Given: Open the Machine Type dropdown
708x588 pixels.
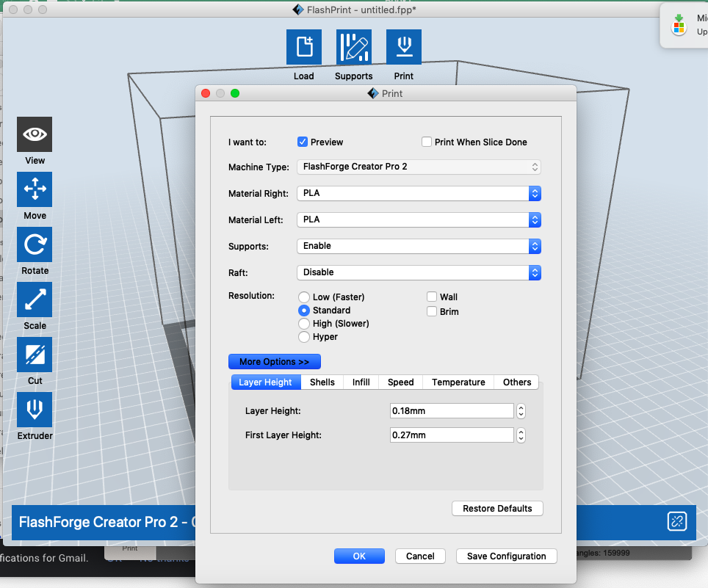Looking at the screenshot, I should (x=419, y=167).
